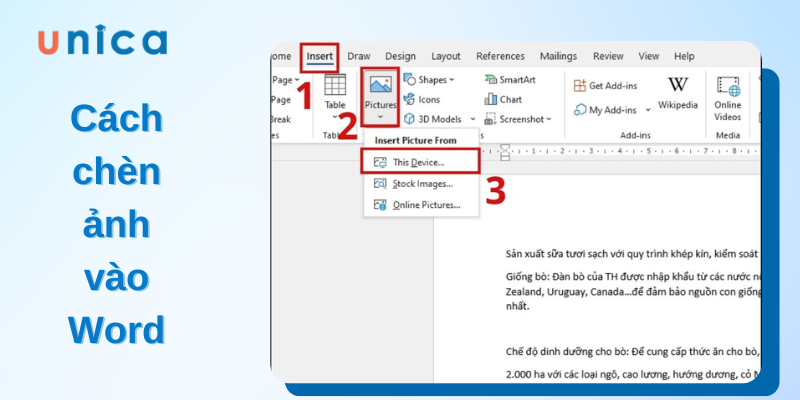Click the 3D Models button
The width and height of the screenshot is (800, 400).
(x=433, y=119)
